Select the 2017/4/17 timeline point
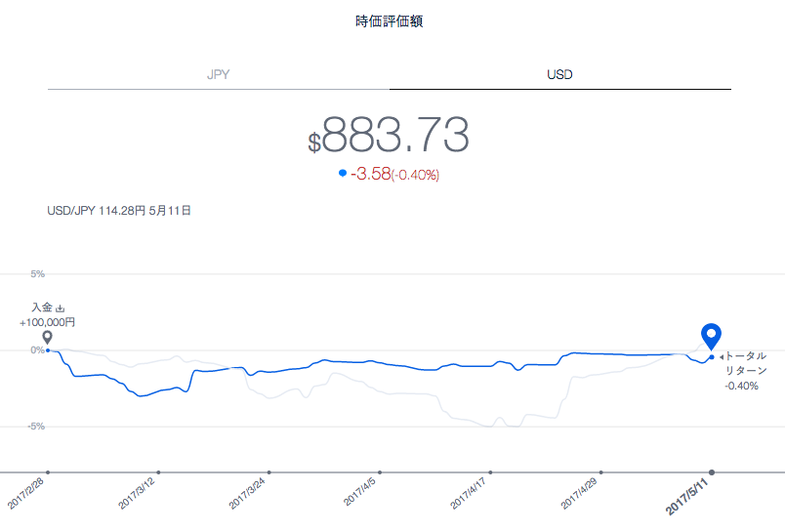This screenshot has width=785, height=532. tap(490, 471)
